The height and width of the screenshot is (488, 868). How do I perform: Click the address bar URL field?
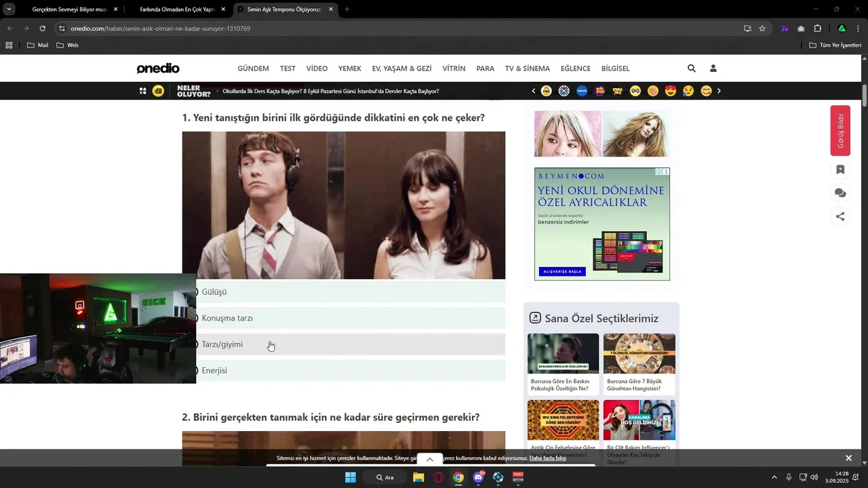click(400, 28)
